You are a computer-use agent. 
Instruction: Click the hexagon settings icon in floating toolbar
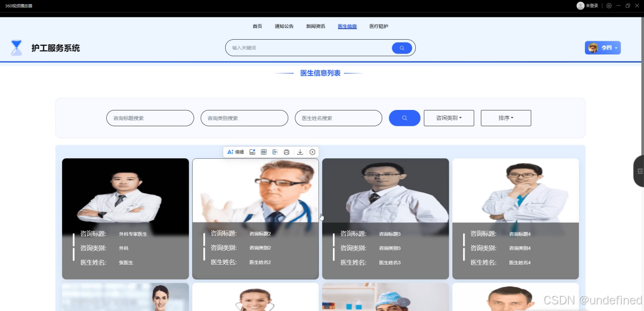click(x=313, y=152)
